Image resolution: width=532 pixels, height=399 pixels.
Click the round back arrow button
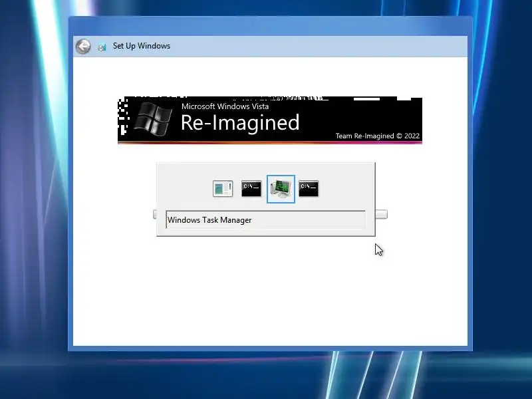(83, 46)
